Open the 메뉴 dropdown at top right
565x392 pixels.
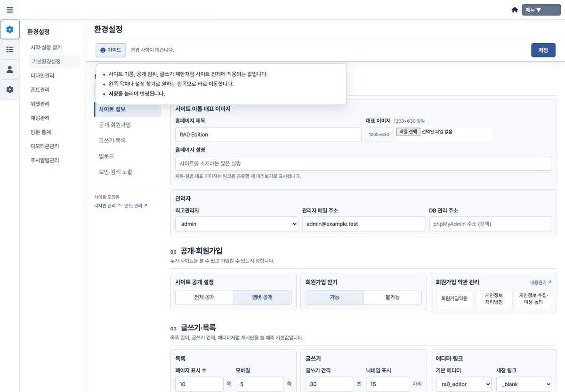tap(541, 10)
